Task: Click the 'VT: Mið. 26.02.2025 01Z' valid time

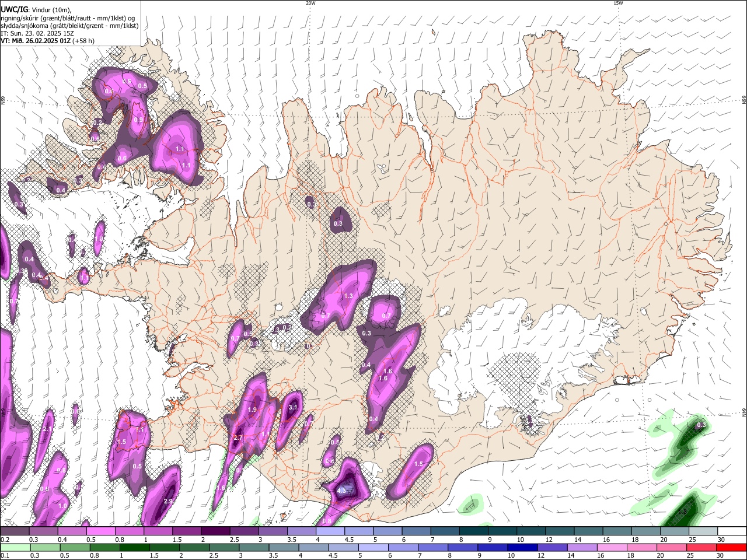Action: pyautogui.click(x=36, y=41)
